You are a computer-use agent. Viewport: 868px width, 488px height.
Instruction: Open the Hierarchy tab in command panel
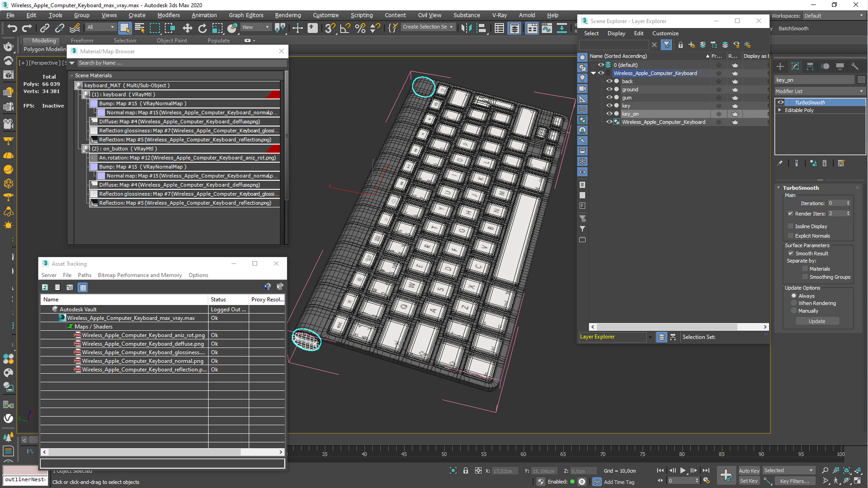click(810, 66)
